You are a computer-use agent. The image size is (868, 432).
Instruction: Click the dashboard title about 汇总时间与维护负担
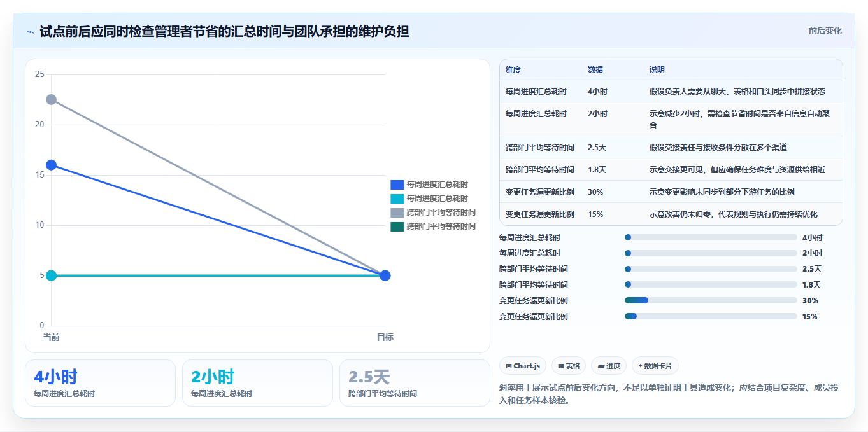224,31
